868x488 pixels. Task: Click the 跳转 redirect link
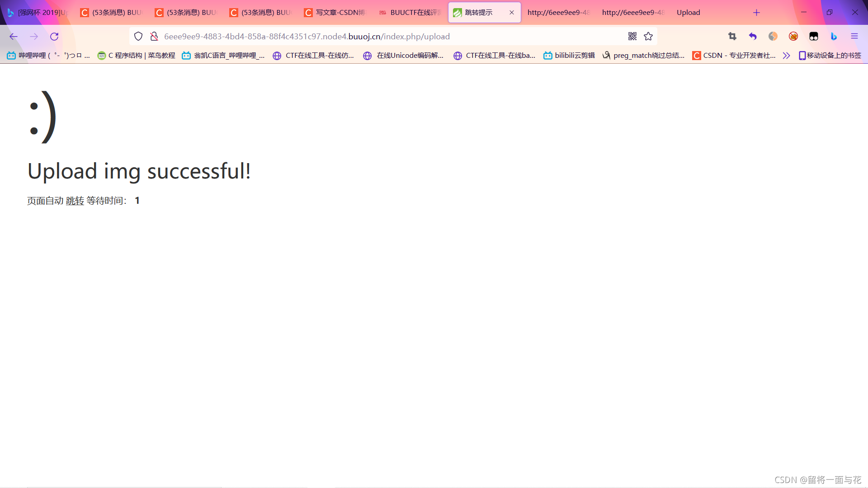tap(75, 201)
